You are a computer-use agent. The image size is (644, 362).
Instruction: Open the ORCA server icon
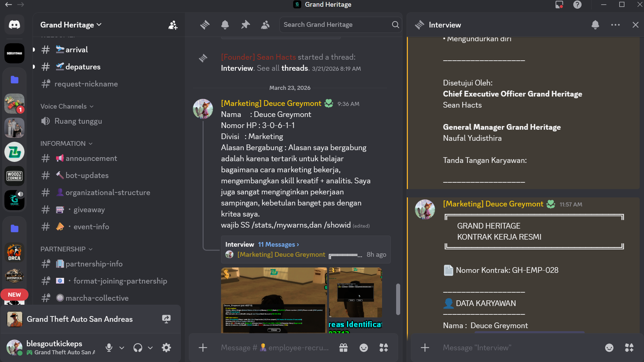[x=14, y=252]
